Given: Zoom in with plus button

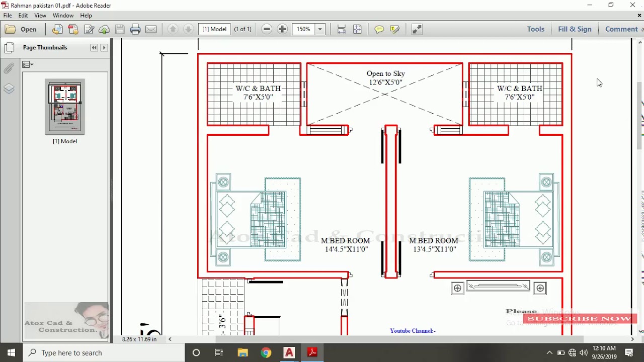Looking at the screenshot, I should tap(282, 29).
